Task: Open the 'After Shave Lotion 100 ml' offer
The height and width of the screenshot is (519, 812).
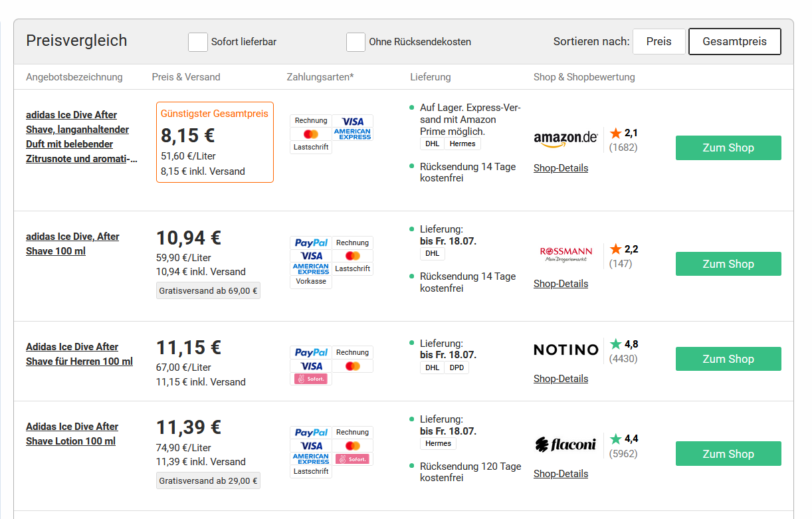Action: click(x=72, y=434)
